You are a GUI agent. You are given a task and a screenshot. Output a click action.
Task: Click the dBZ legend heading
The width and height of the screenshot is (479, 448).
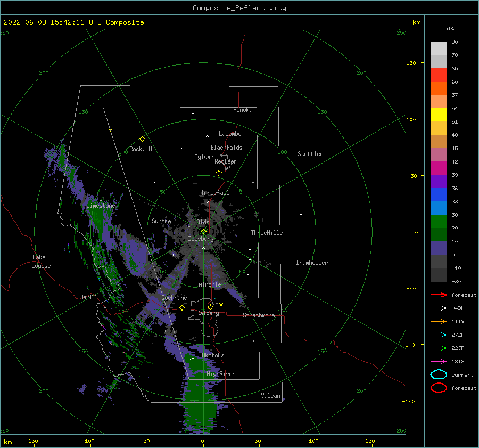[451, 28]
